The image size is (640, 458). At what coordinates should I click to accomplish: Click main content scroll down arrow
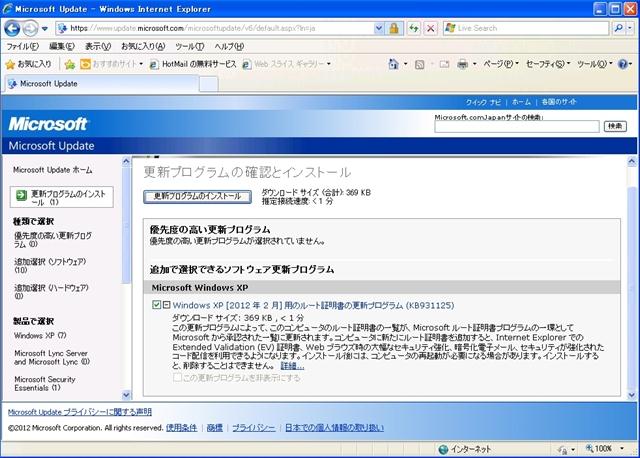(x=631, y=395)
